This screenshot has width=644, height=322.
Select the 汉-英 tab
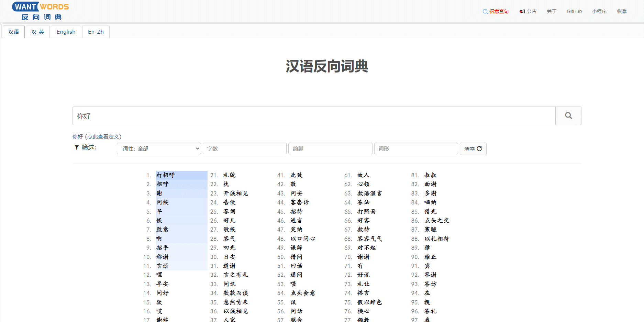click(x=37, y=32)
